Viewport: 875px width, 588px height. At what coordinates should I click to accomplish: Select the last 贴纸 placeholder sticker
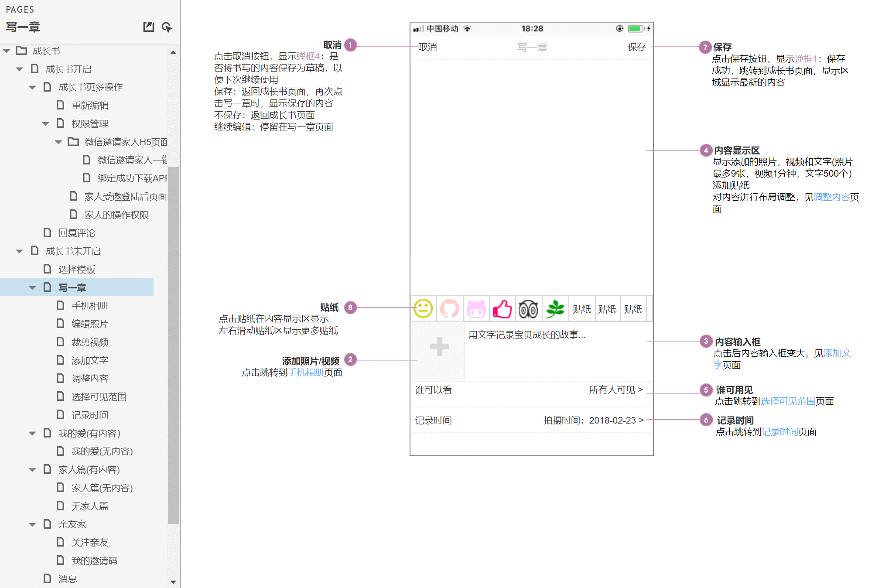click(x=633, y=309)
